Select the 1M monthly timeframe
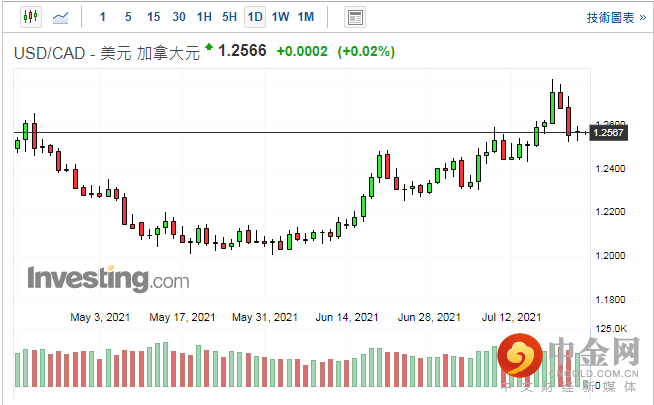Image resolution: width=654 pixels, height=405 pixels. coord(306,17)
